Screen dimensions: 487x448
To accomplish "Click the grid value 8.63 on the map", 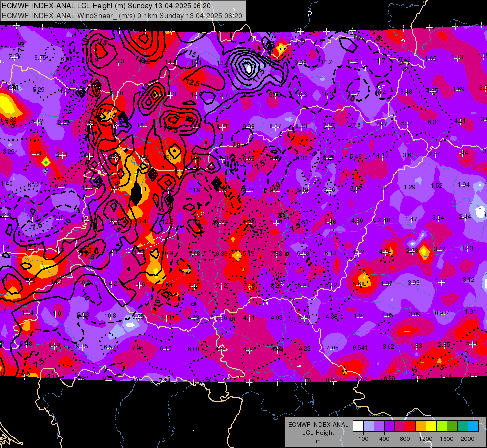I will [x=301, y=126].
